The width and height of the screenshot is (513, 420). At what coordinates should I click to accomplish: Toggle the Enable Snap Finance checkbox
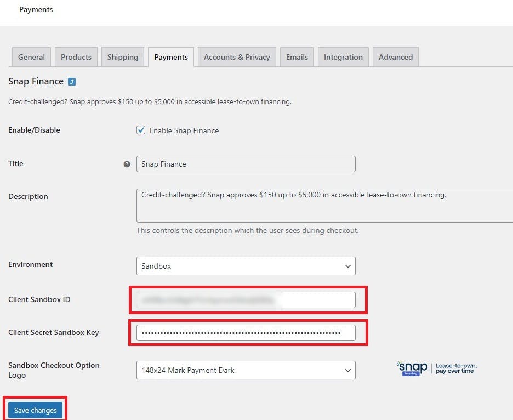point(141,130)
